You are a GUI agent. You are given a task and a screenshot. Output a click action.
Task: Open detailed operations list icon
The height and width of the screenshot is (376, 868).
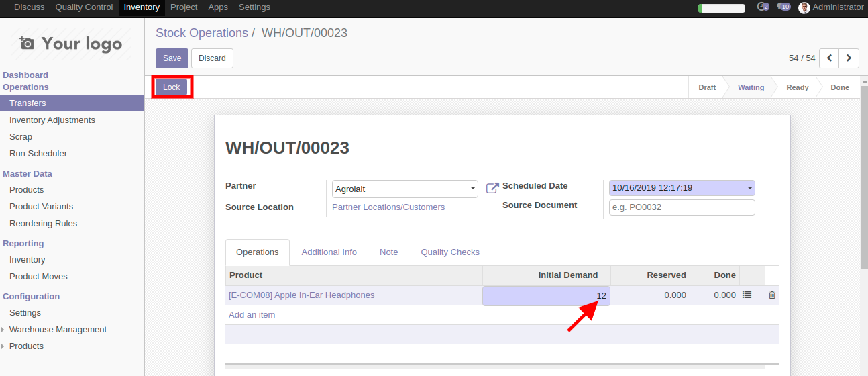click(x=747, y=295)
